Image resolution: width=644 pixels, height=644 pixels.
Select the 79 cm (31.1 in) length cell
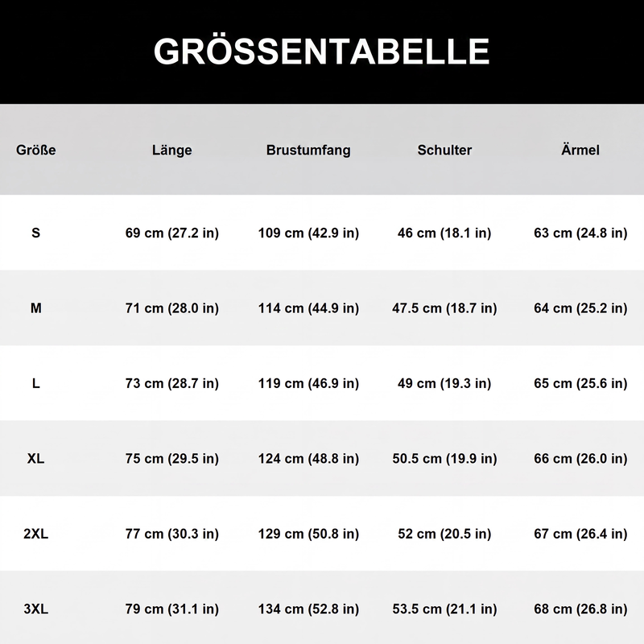coord(172,609)
